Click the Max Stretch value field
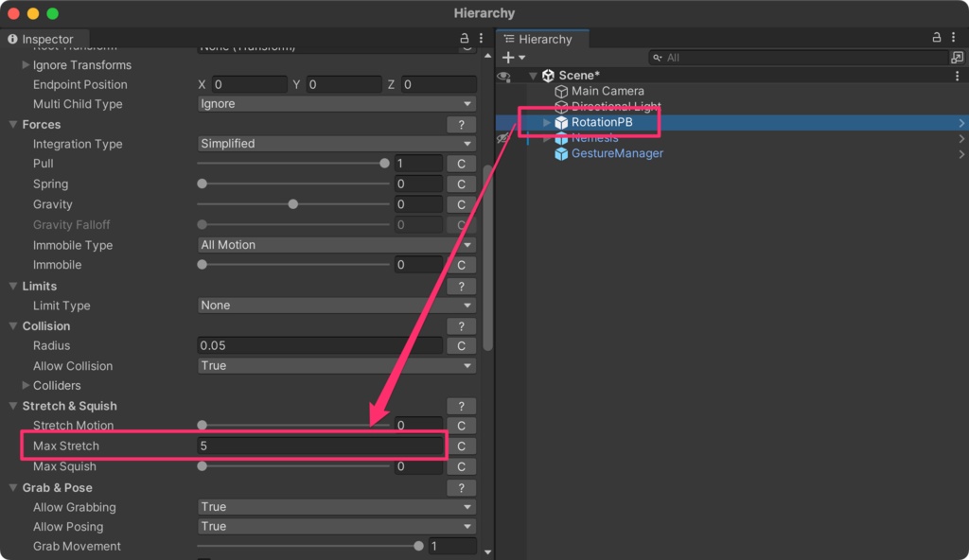Screen dimensions: 969x560 click(320, 446)
